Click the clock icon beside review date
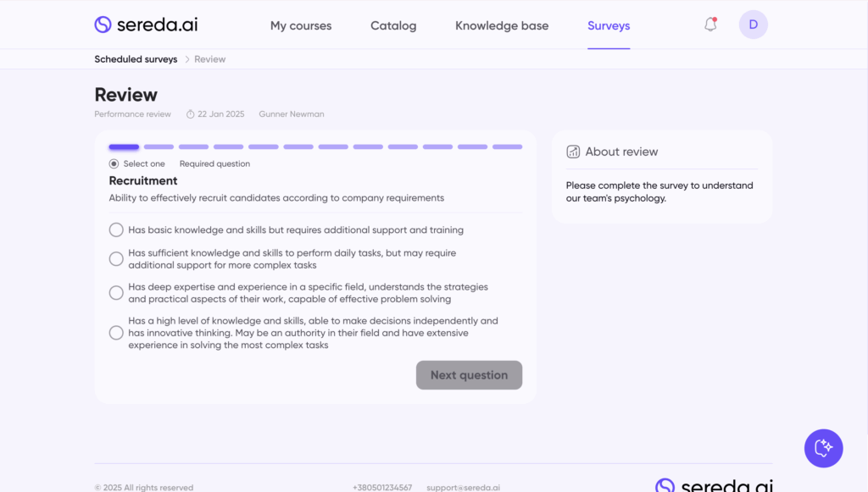 click(x=191, y=114)
